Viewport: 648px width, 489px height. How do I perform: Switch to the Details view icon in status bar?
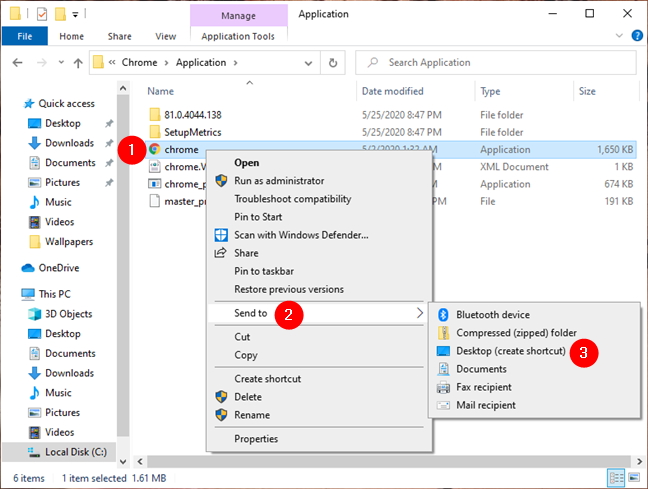pyautogui.click(x=615, y=478)
